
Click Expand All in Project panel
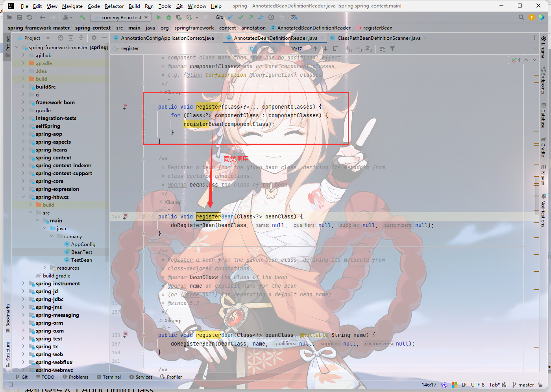71,38
